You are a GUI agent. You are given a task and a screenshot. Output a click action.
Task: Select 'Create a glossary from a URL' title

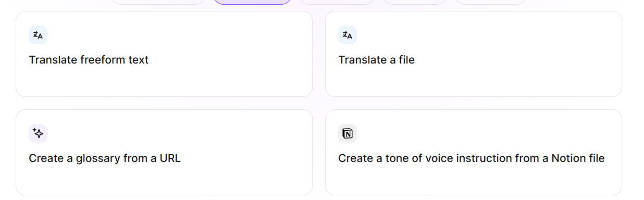[x=105, y=158]
